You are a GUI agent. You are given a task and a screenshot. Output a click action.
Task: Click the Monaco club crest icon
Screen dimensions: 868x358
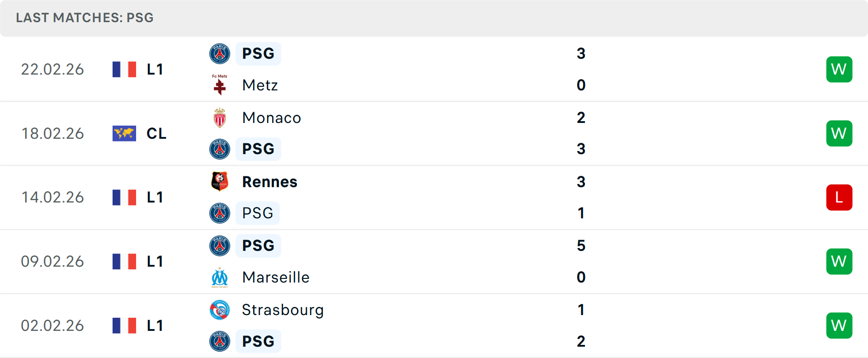coord(220,118)
